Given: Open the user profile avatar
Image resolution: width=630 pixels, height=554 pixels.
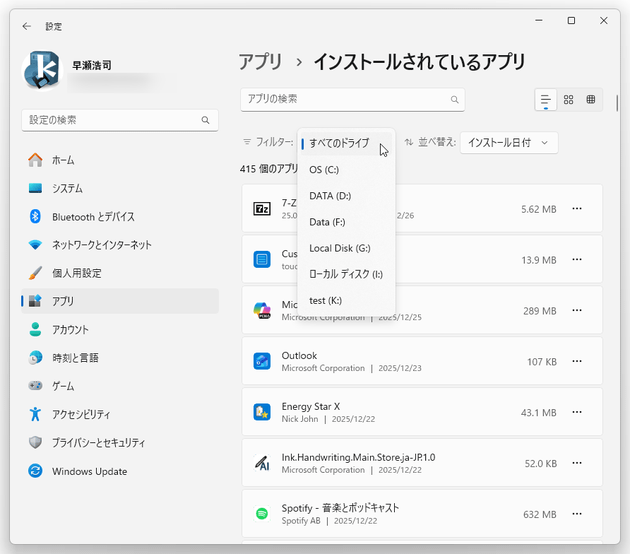Looking at the screenshot, I should pyautogui.click(x=42, y=71).
